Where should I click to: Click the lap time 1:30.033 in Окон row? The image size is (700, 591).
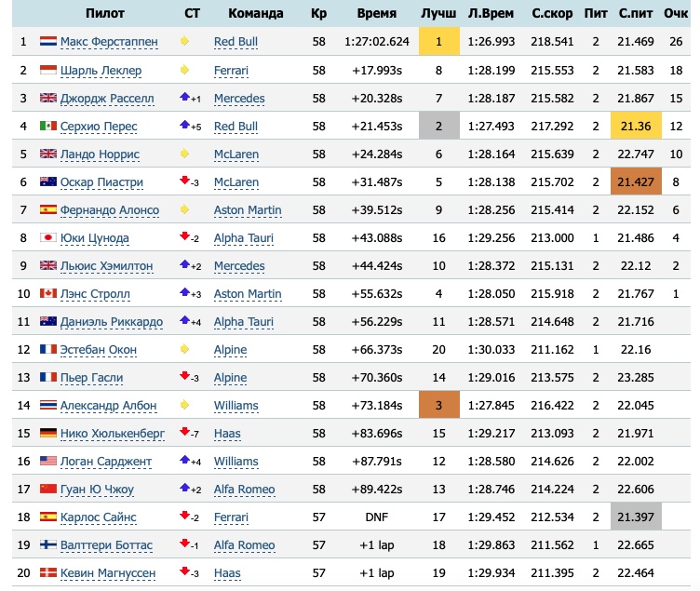click(491, 350)
